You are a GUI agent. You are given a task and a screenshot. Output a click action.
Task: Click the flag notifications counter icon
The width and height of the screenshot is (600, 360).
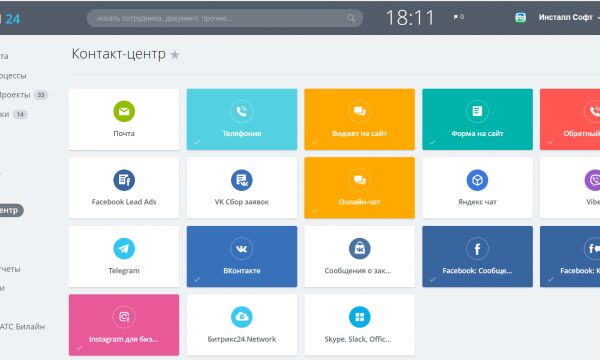pos(458,17)
